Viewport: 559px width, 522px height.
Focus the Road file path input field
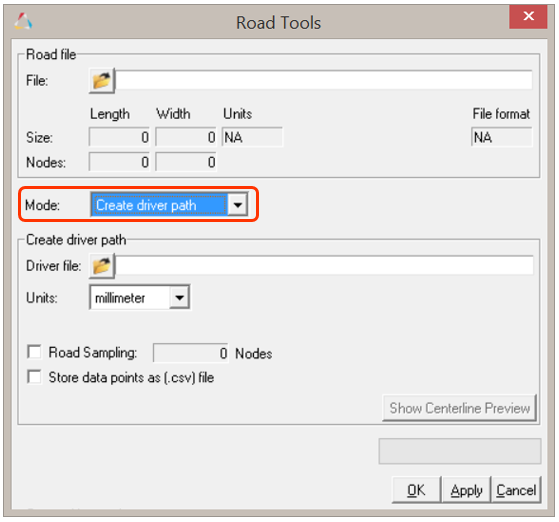click(x=324, y=80)
